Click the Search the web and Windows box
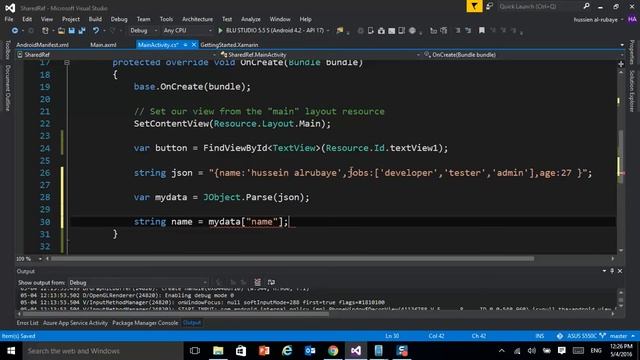 coord(102,351)
